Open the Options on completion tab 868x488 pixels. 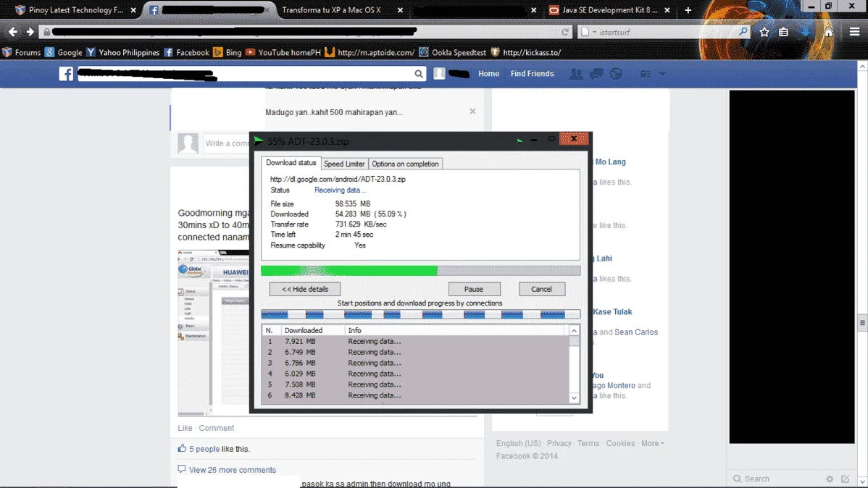coord(405,164)
